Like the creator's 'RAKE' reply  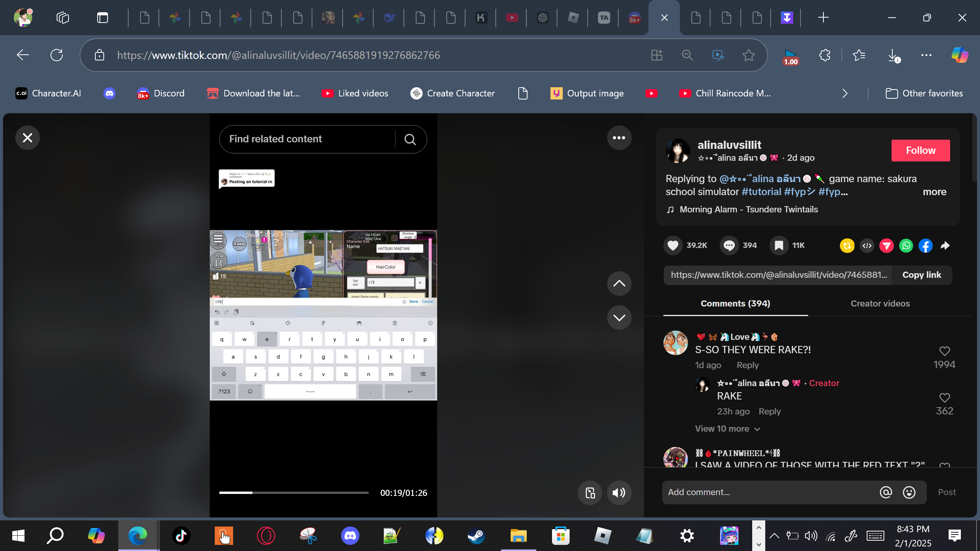click(x=944, y=398)
